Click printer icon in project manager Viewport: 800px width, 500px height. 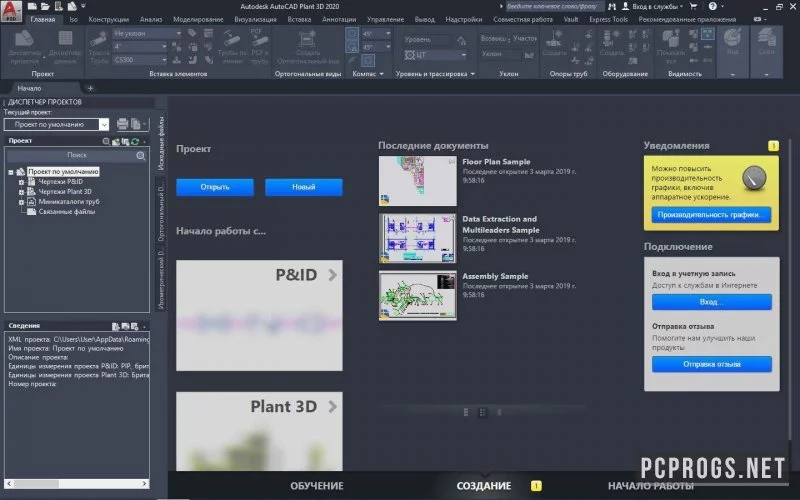[x=122, y=123]
